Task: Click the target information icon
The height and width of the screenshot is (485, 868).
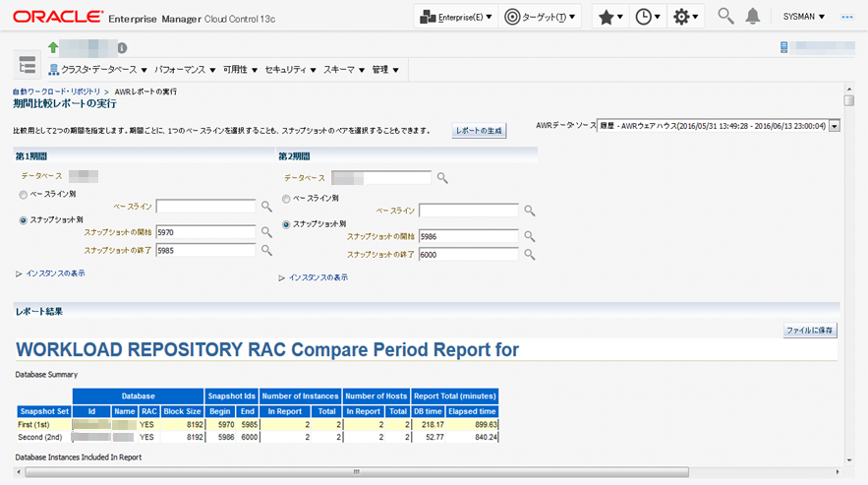Action: pyautogui.click(x=122, y=48)
